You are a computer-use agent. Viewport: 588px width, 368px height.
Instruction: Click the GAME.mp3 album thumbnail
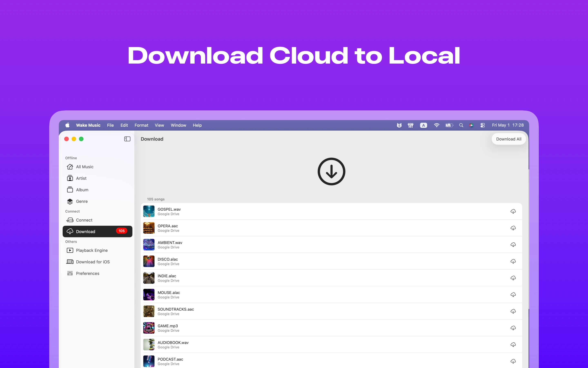click(x=149, y=328)
